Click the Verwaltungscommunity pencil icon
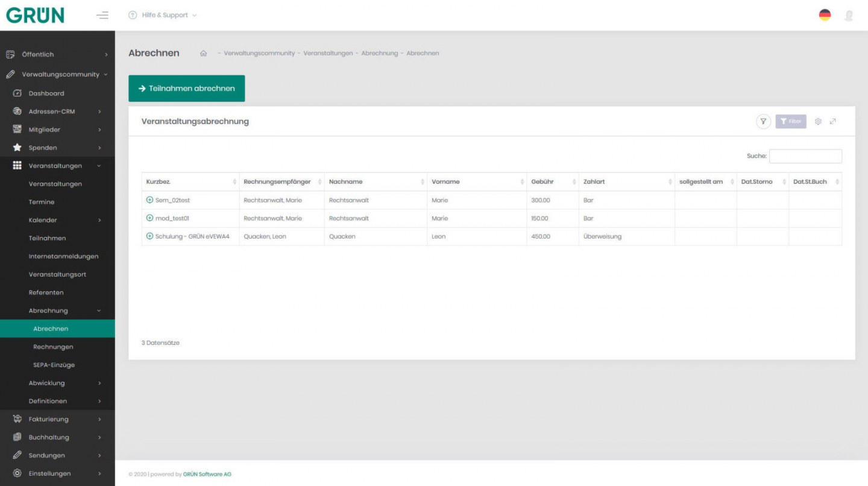Image resolution: width=868 pixels, height=486 pixels. (10, 74)
